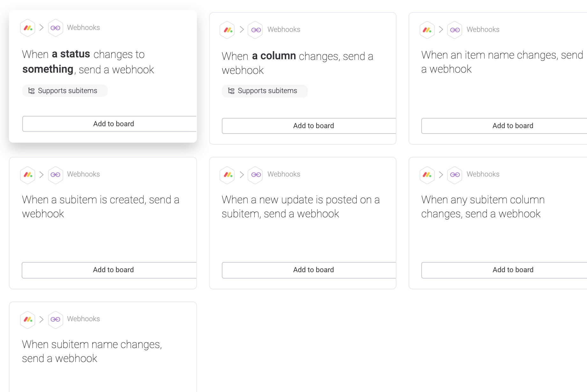This screenshot has height=392, width=587.
Task: Click the Webhooks icon on the subitem name card
Action: click(55, 319)
